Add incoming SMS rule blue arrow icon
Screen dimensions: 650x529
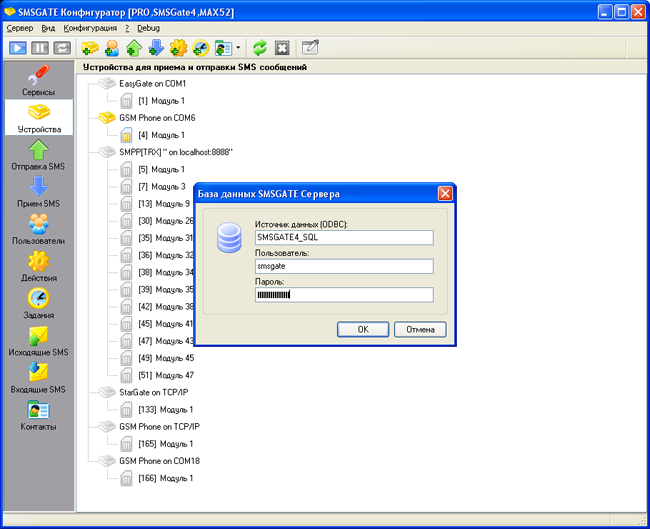(156, 48)
